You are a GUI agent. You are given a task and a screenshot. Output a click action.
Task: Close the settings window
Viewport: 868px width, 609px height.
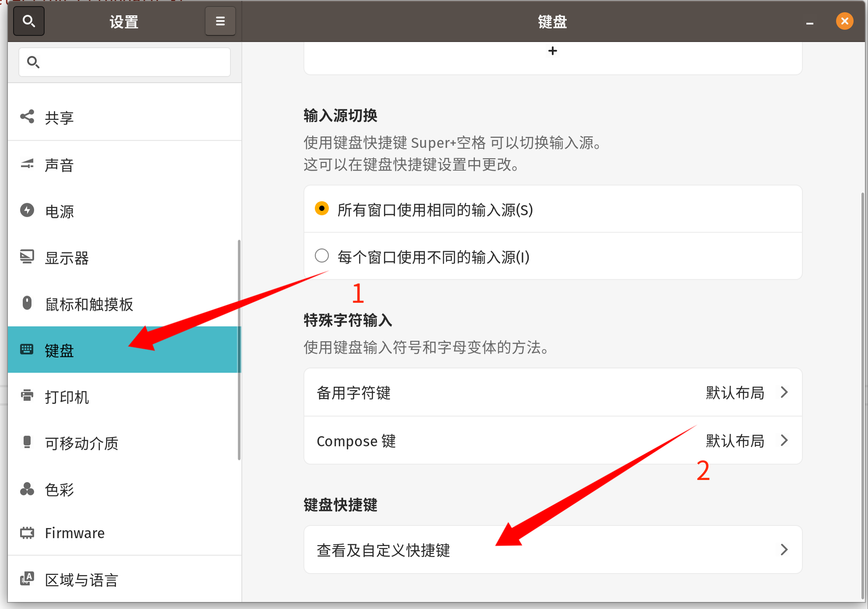pyautogui.click(x=844, y=21)
